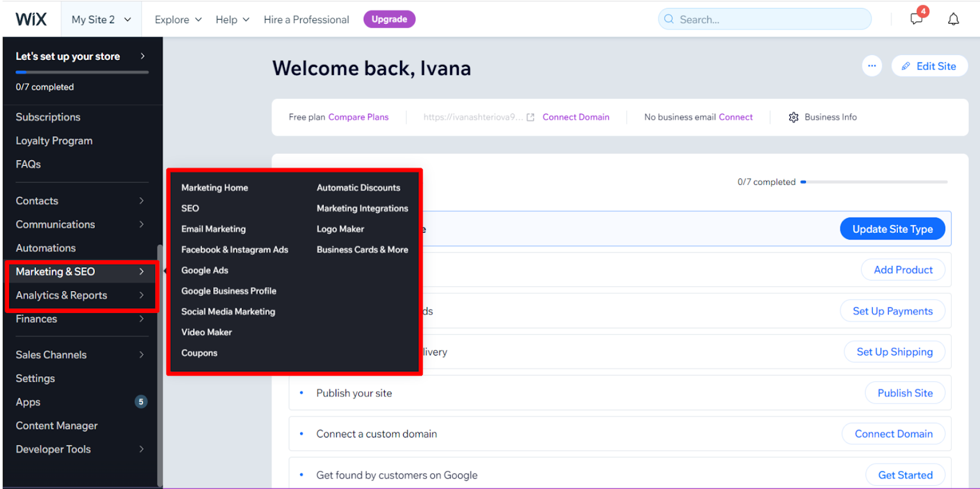
Task: Open Social Media Marketing
Action: click(228, 311)
